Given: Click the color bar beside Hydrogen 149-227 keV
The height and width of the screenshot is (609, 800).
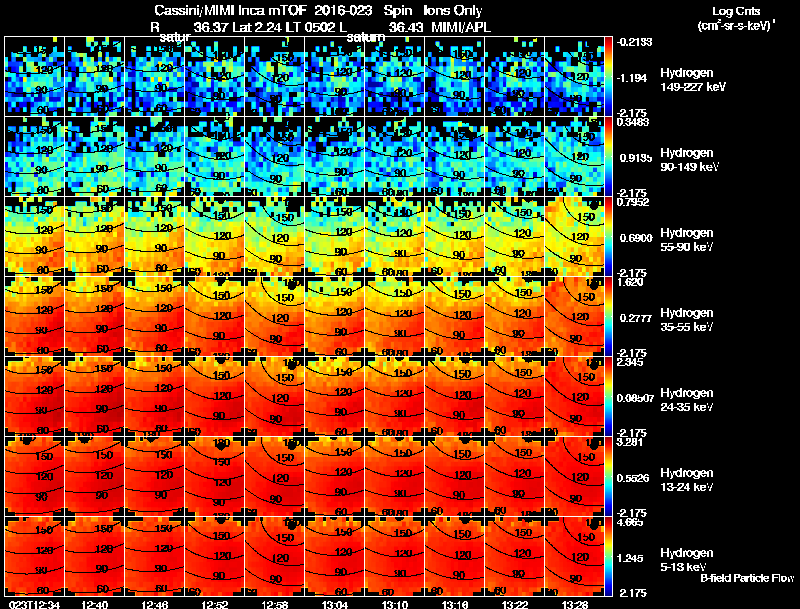Looking at the screenshot, I should [608, 77].
